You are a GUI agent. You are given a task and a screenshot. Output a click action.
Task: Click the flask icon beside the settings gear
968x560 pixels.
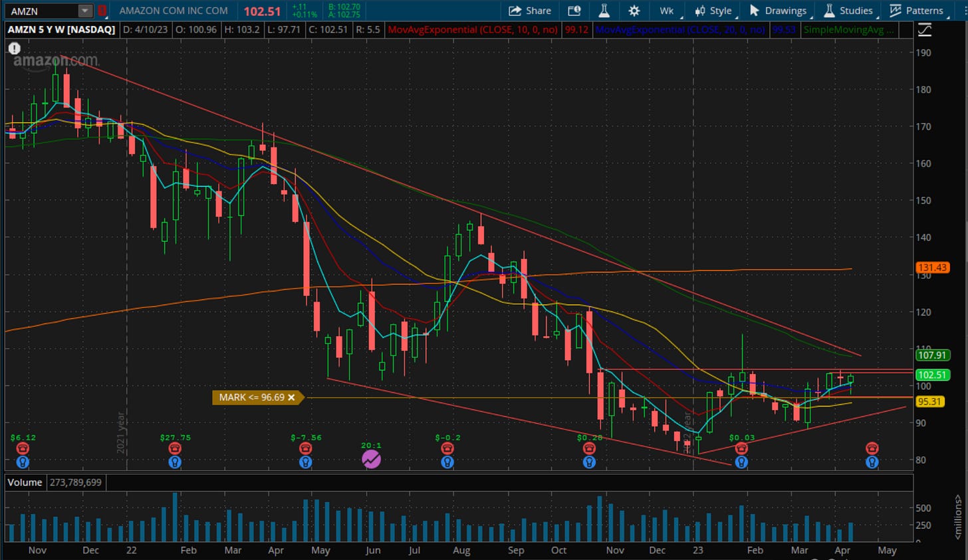click(604, 11)
